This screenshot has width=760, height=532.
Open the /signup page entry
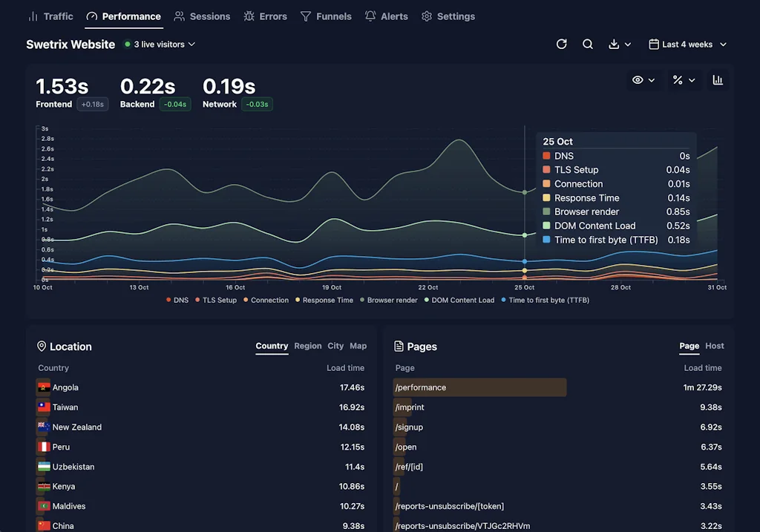[410, 427]
